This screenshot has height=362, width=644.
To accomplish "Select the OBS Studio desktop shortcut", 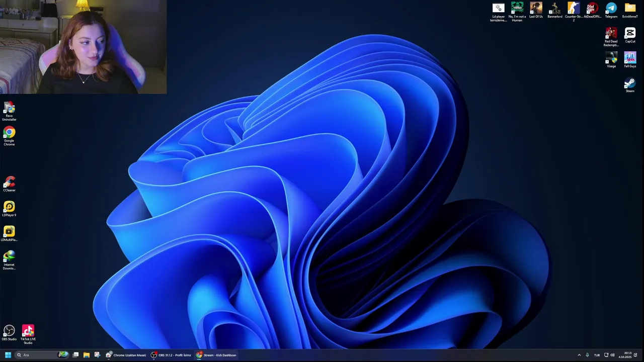I will pyautogui.click(x=9, y=333).
